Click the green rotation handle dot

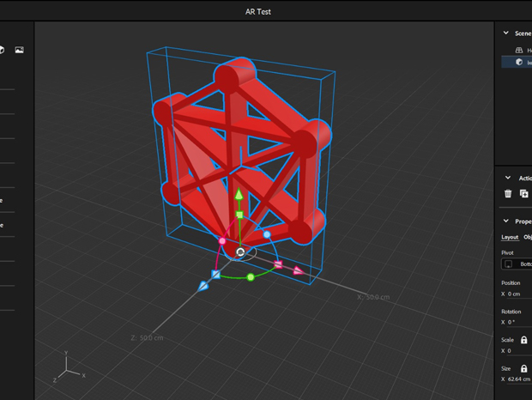(251, 277)
